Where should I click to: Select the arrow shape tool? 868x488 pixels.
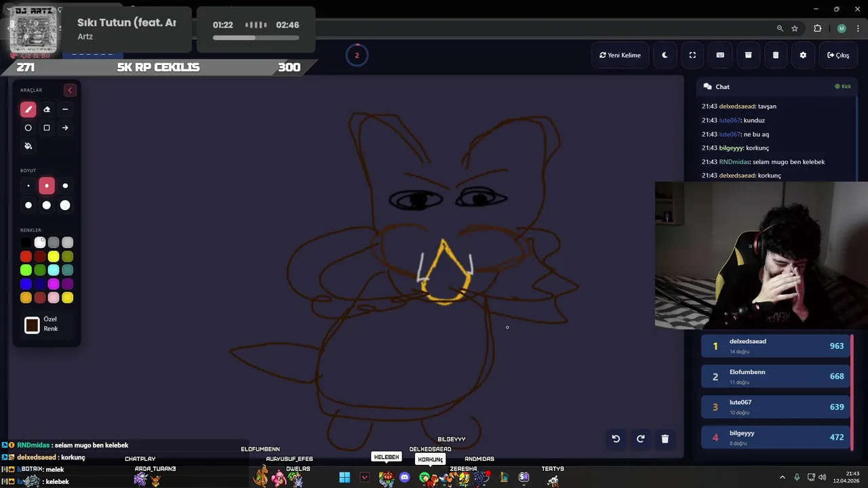pyautogui.click(x=65, y=127)
